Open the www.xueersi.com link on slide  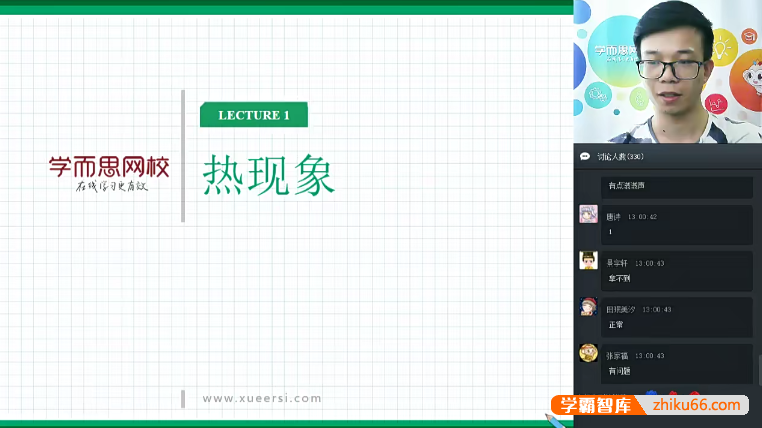pyautogui.click(x=262, y=398)
